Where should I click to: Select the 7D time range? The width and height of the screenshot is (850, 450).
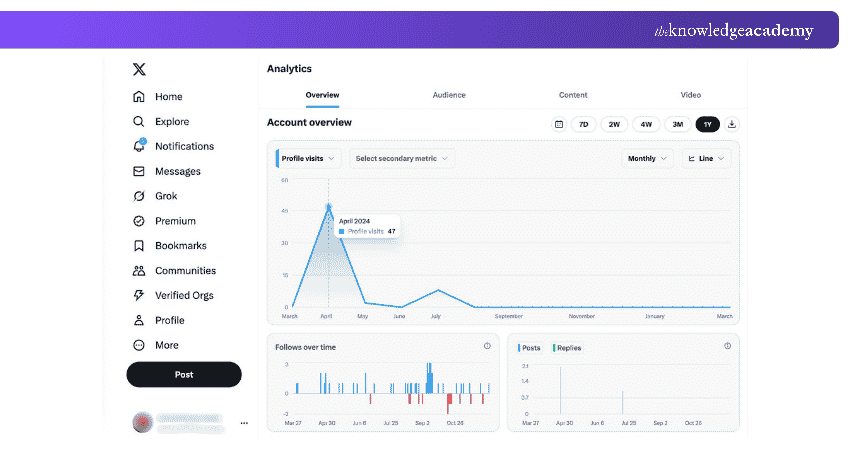pyautogui.click(x=584, y=124)
